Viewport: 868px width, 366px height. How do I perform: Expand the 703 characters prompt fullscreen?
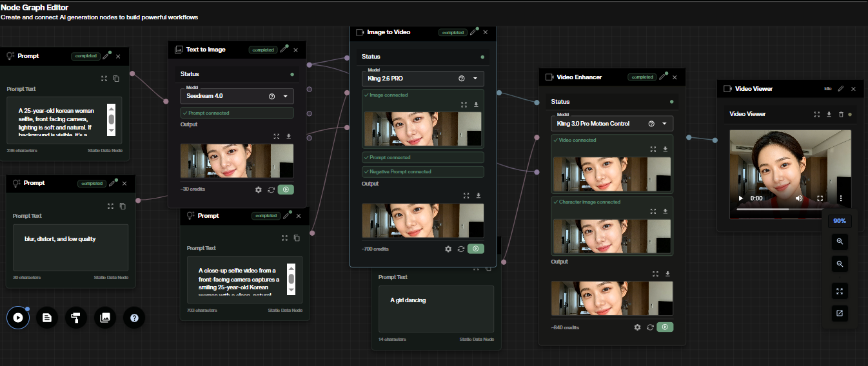click(285, 238)
